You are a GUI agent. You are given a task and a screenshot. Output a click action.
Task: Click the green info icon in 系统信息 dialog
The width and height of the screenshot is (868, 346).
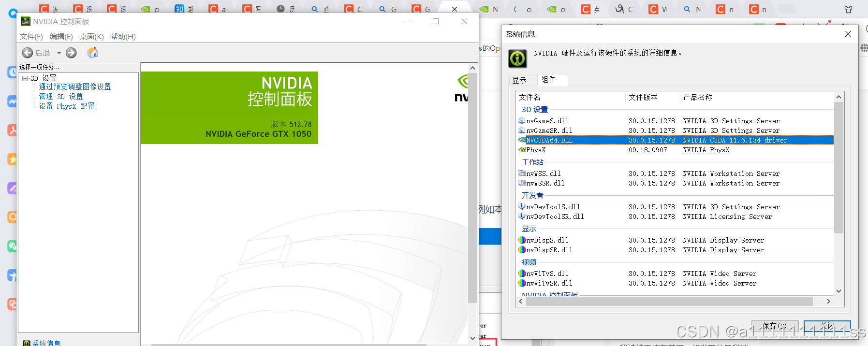pos(517,58)
